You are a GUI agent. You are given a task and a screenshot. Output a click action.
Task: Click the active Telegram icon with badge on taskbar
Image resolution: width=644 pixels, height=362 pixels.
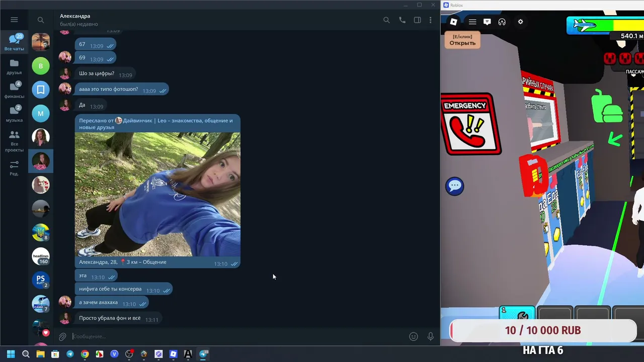tap(203, 354)
